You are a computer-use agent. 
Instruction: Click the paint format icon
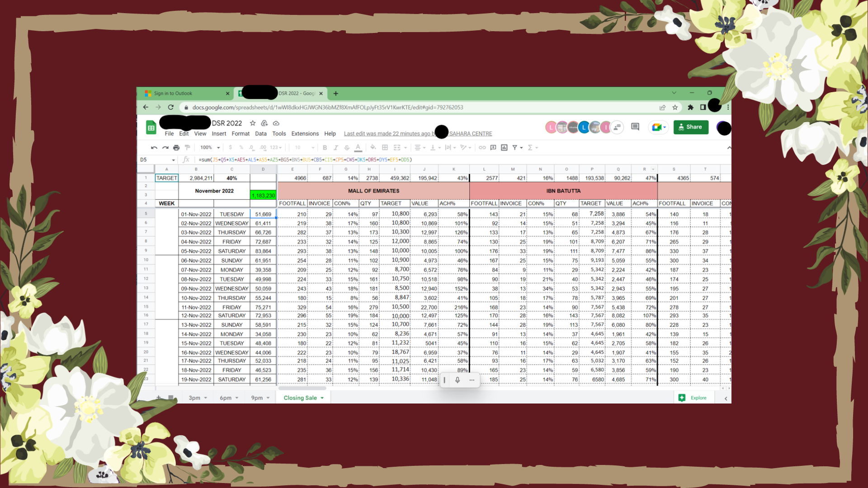[x=187, y=148]
